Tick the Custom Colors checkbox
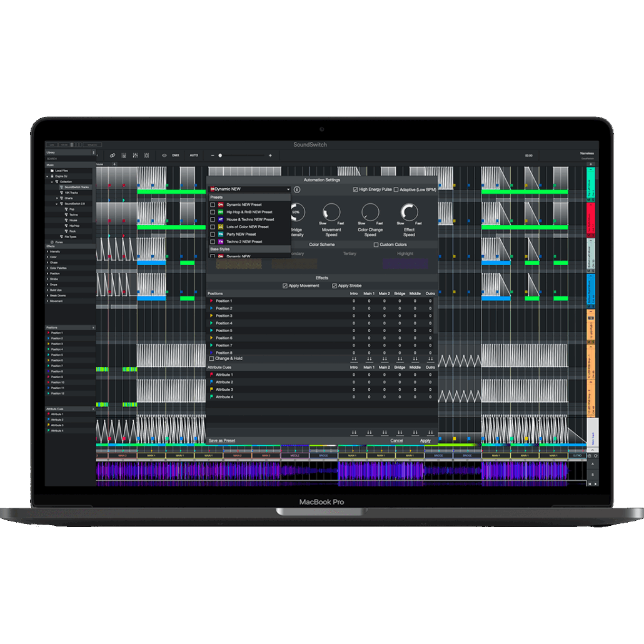This screenshot has width=644, height=644. 376,244
